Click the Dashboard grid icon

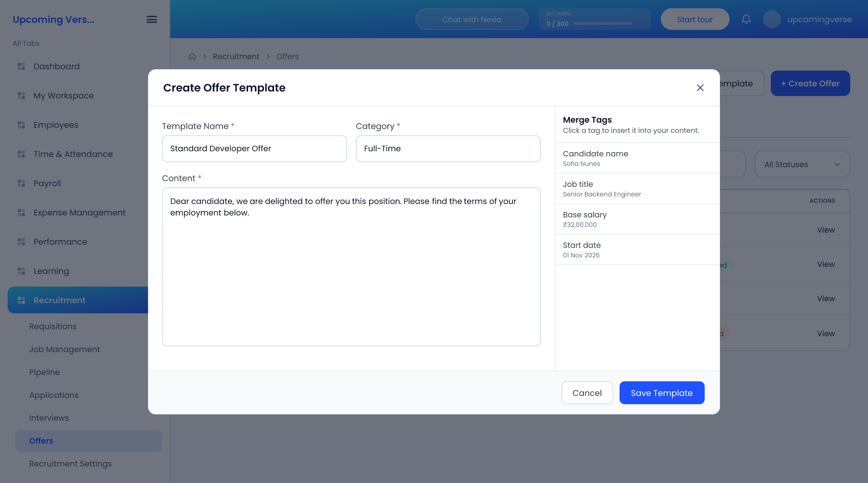pyautogui.click(x=21, y=66)
